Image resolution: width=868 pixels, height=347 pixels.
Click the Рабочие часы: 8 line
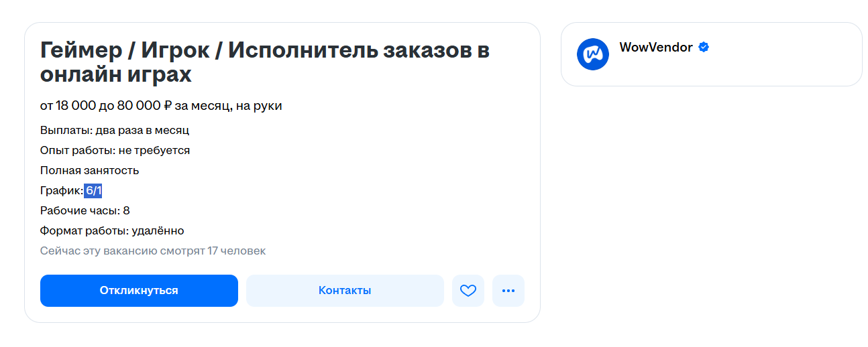85,210
